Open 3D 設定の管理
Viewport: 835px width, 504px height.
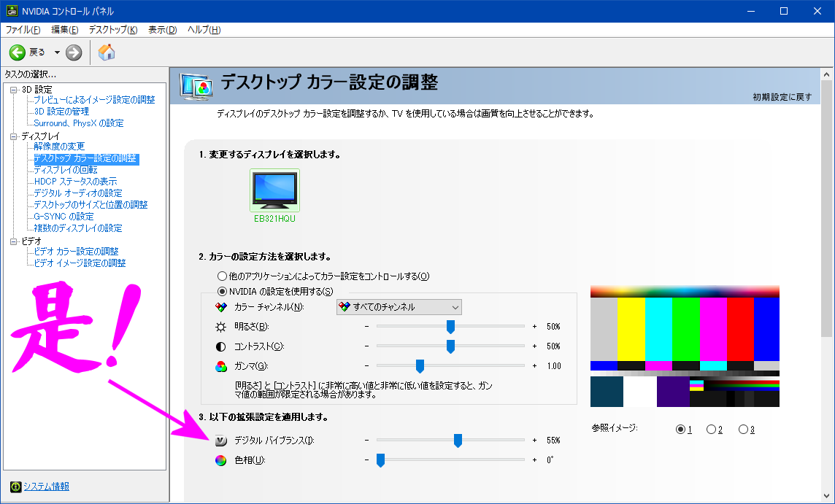(61, 112)
